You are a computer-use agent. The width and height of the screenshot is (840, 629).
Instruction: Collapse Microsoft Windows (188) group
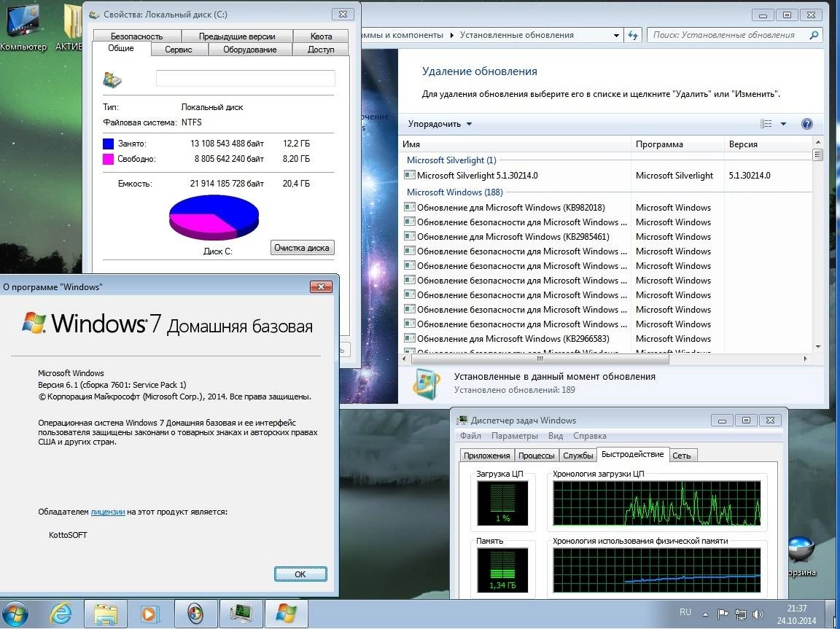pos(454,192)
